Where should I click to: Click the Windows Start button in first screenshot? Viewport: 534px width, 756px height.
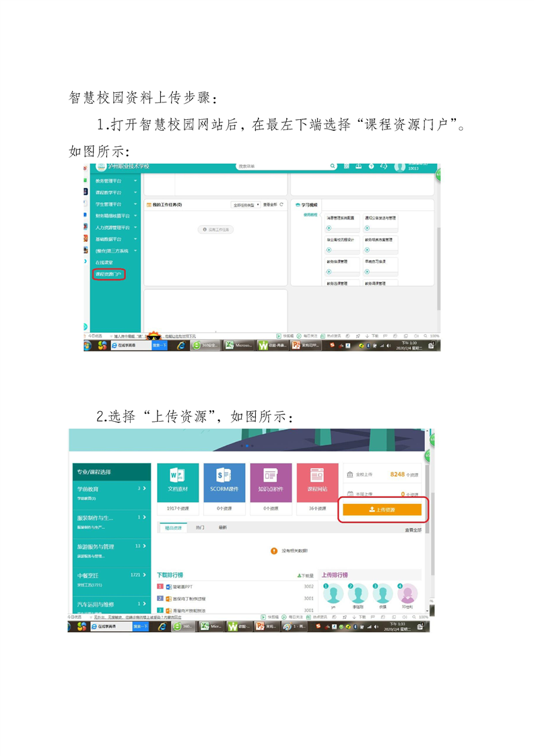point(88,345)
